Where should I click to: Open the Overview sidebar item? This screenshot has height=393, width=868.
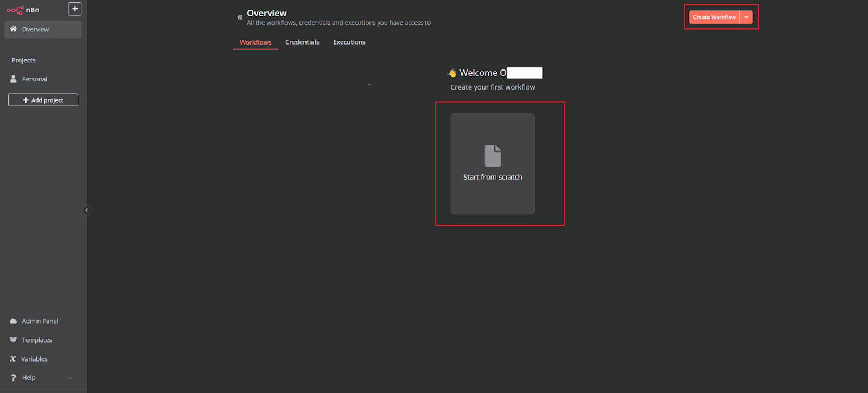tap(43, 29)
